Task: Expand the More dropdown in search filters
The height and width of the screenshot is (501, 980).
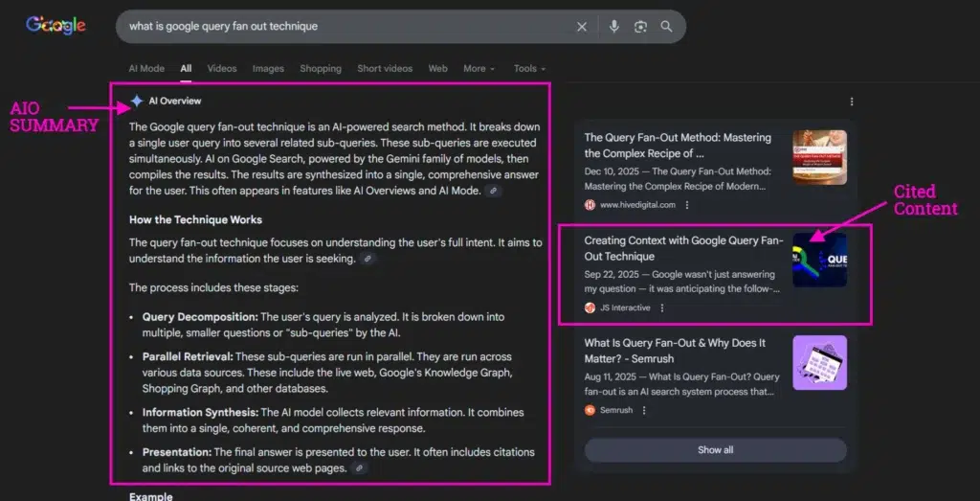Action: (479, 69)
